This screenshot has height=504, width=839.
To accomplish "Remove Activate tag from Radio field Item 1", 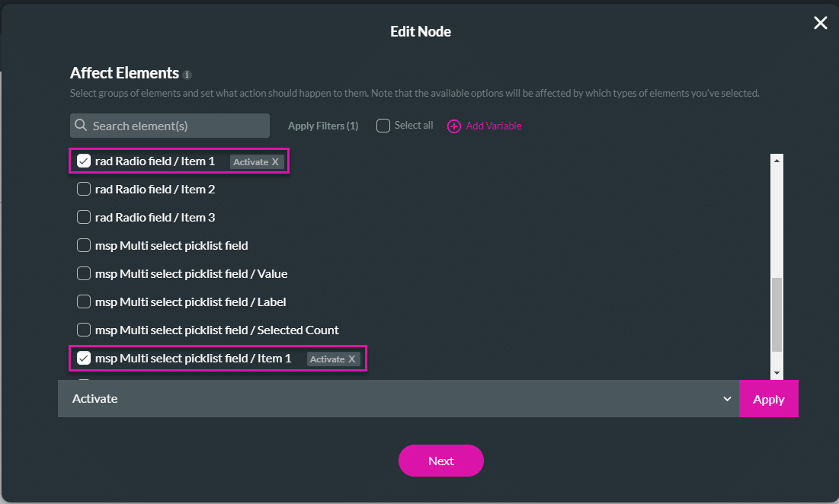I will (276, 162).
